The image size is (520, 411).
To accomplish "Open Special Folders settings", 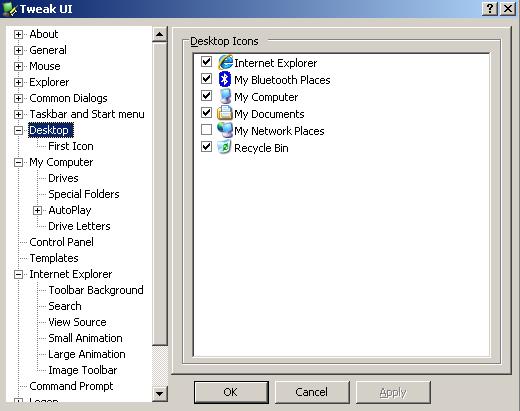I will coord(84,194).
